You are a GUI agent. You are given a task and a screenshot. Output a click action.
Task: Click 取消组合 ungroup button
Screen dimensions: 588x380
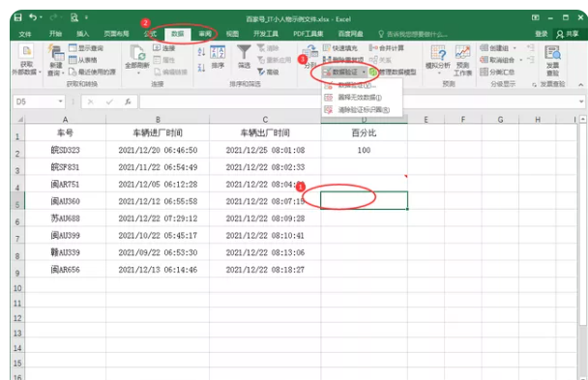point(498,60)
